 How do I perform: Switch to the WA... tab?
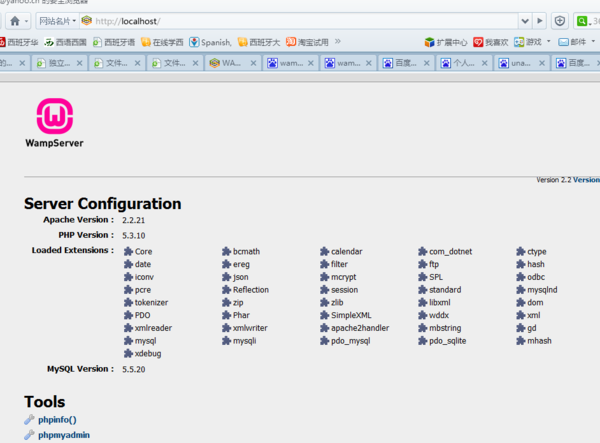[232, 62]
